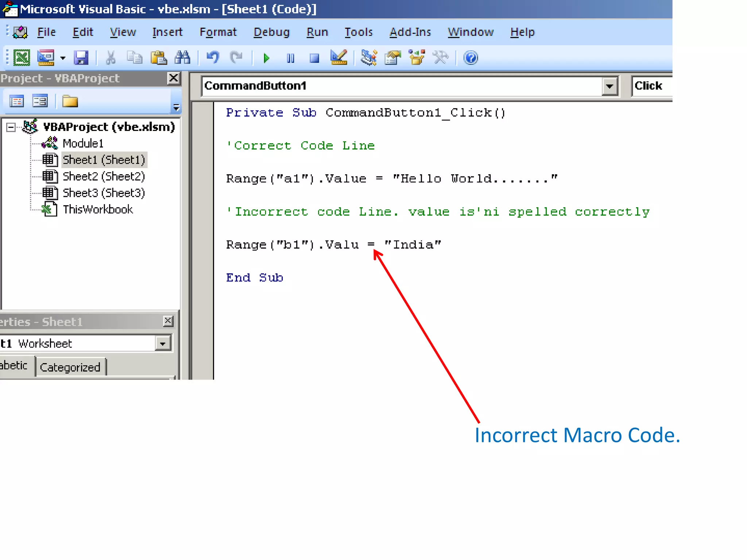Screen dimensions: 747x560
Task: Click the End Sub line
Action: (255, 278)
